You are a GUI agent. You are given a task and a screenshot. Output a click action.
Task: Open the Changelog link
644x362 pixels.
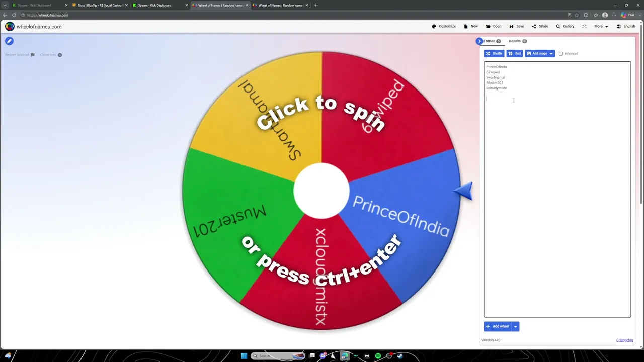pos(624,340)
